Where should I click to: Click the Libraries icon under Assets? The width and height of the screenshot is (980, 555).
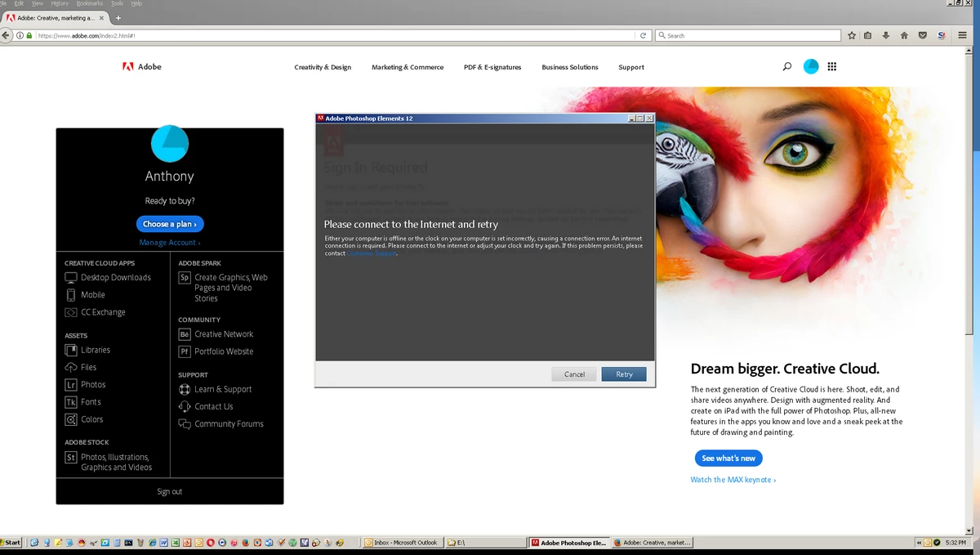point(71,350)
